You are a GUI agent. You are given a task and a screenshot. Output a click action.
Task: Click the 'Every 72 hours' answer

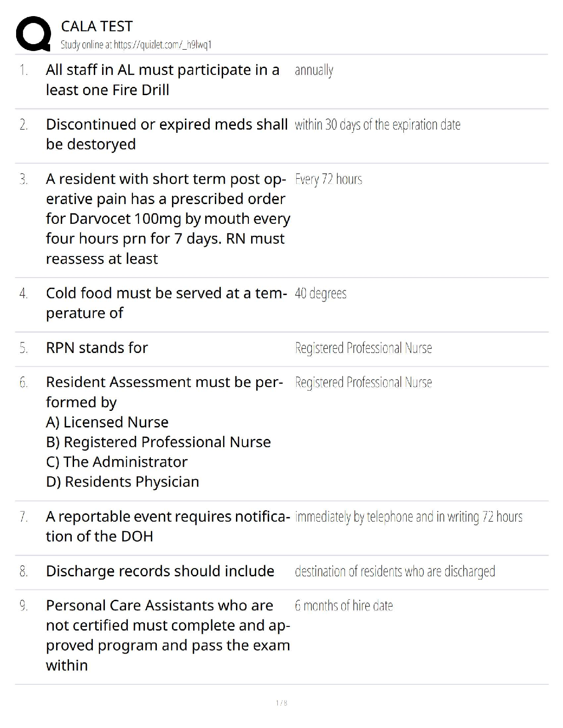click(x=328, y=179)
